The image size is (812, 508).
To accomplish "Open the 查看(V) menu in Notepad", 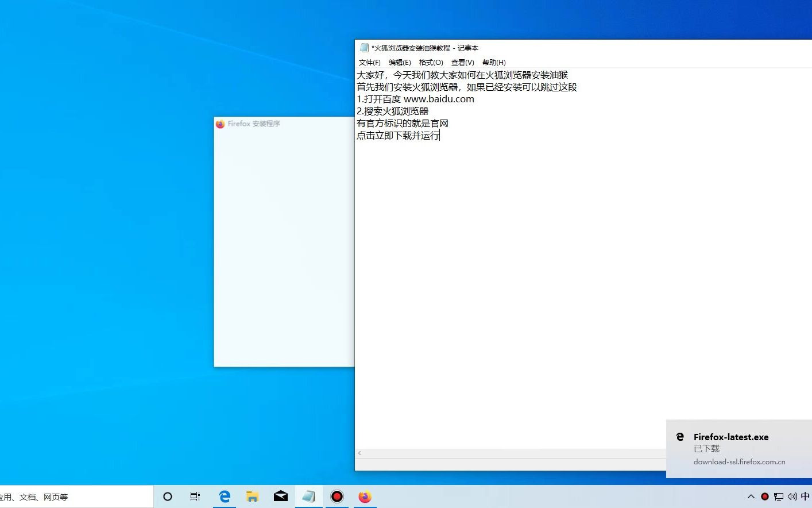I will (462, 63).
